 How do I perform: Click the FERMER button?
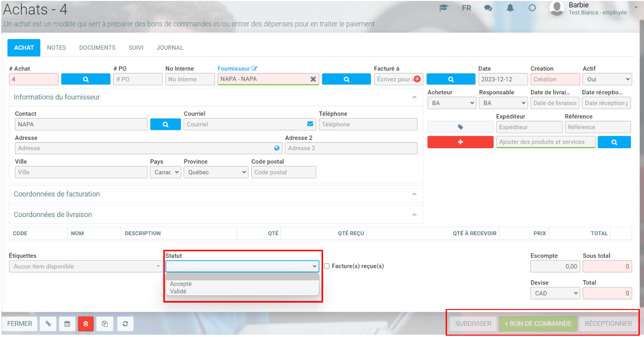20,324
